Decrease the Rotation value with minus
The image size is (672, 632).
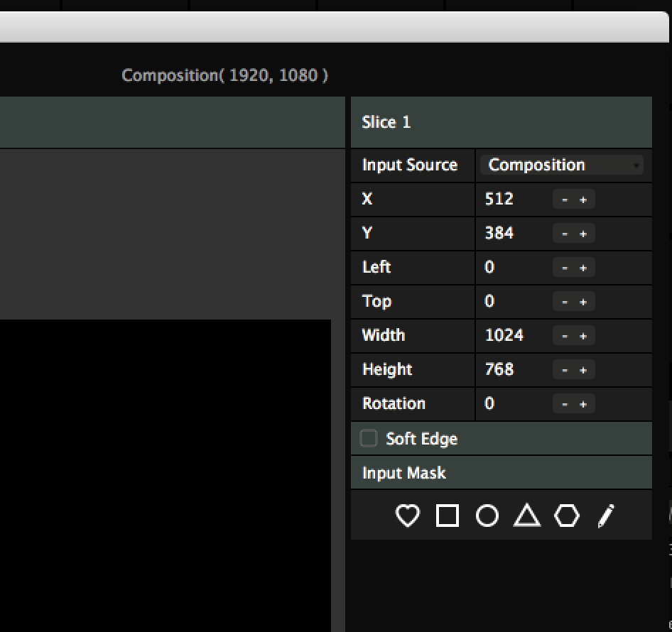[x=565, y=404]
